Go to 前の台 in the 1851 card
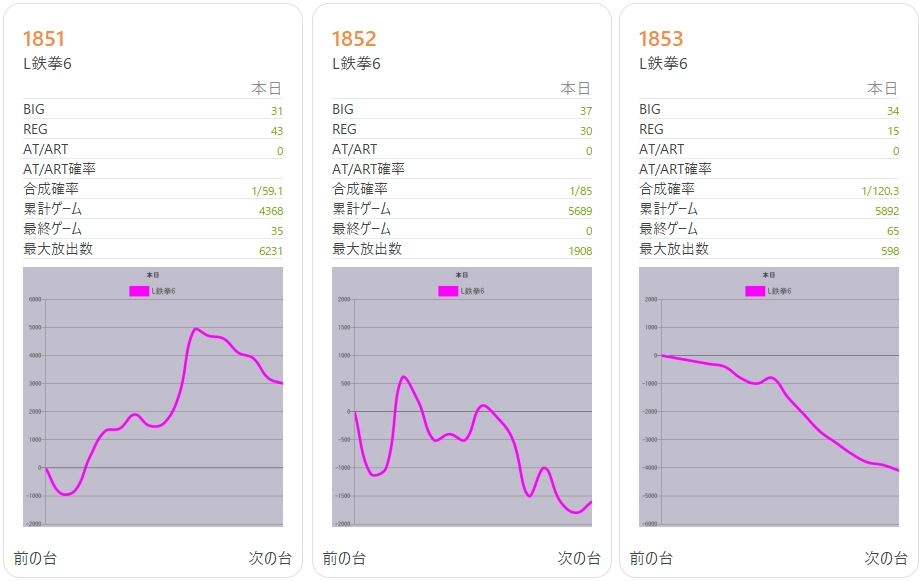Viewport: 923px width, 581px height. [35, 558]
